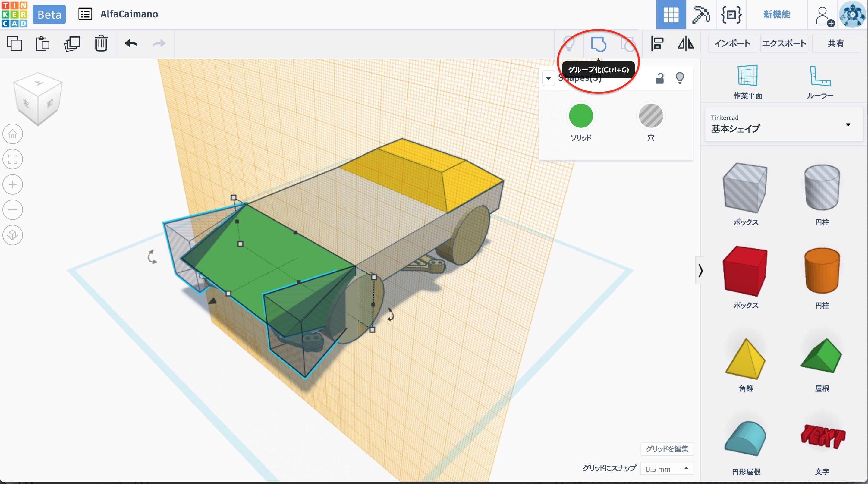Toggle visibility lightbulb in Shapes panel
Viewport: 868px width, 484px height.
pyautogui.click(x=680, y=78)
